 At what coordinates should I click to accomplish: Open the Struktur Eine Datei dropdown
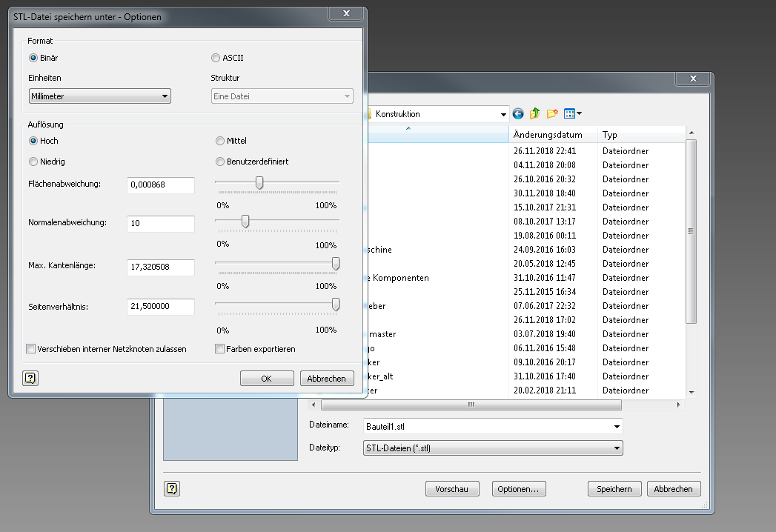tap(282, 96)
